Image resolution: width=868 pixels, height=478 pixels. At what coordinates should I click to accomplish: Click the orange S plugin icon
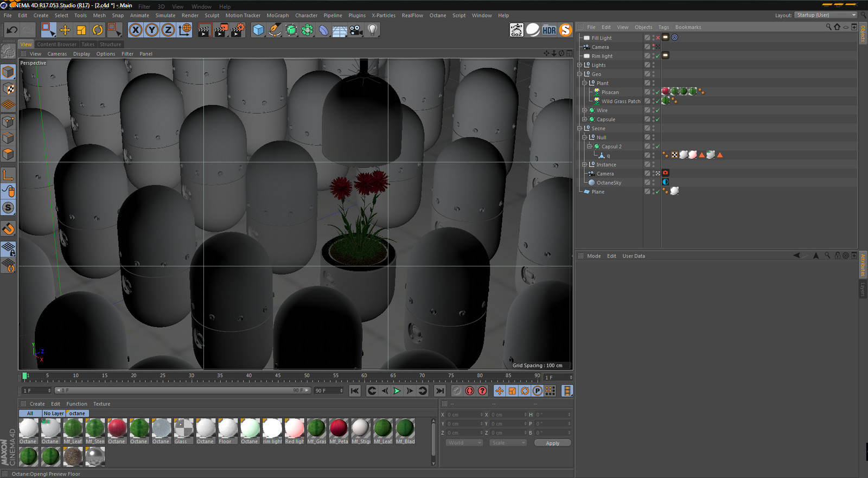click(565, 30)
